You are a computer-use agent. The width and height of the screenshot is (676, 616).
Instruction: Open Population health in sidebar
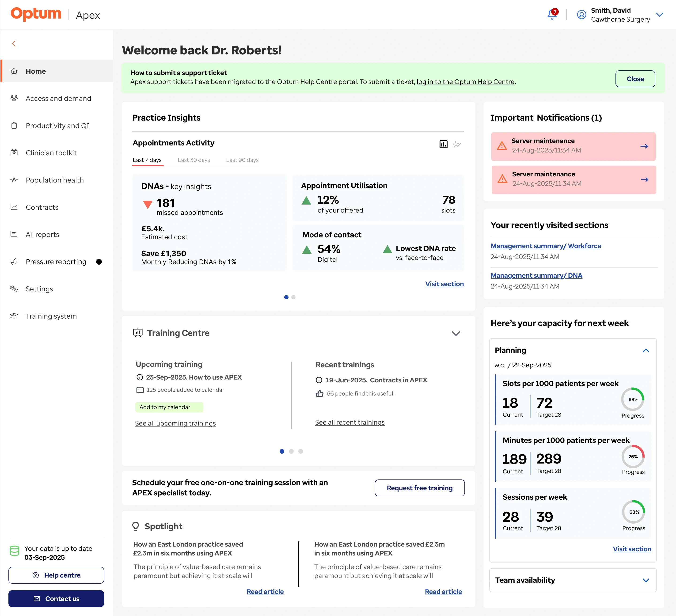pos(55,180)
